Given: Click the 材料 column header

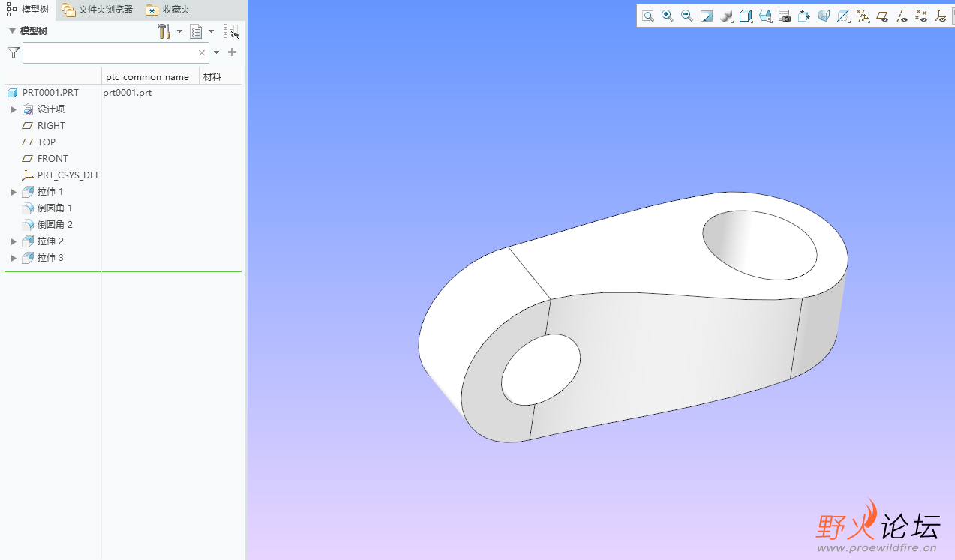Looking at the screenshot, I should 212,76.
